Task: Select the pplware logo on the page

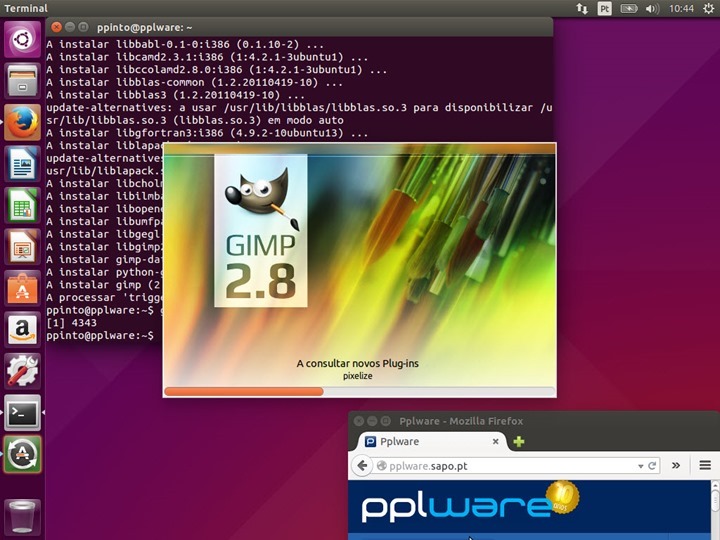Action: coord(469,503)
